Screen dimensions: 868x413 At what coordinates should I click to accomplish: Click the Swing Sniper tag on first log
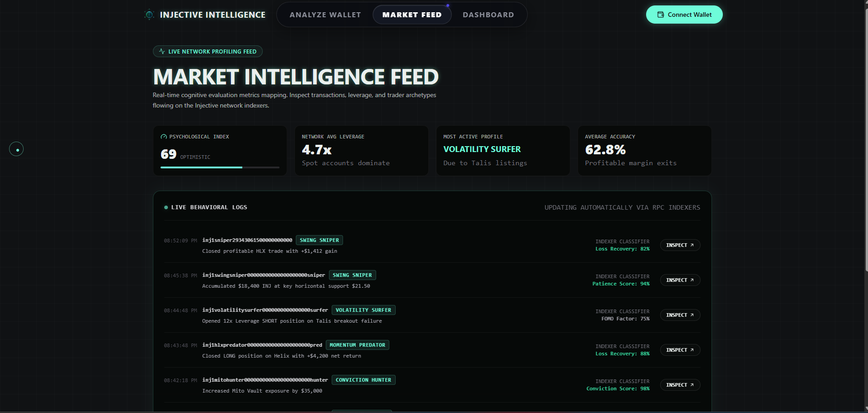point(319,240)
